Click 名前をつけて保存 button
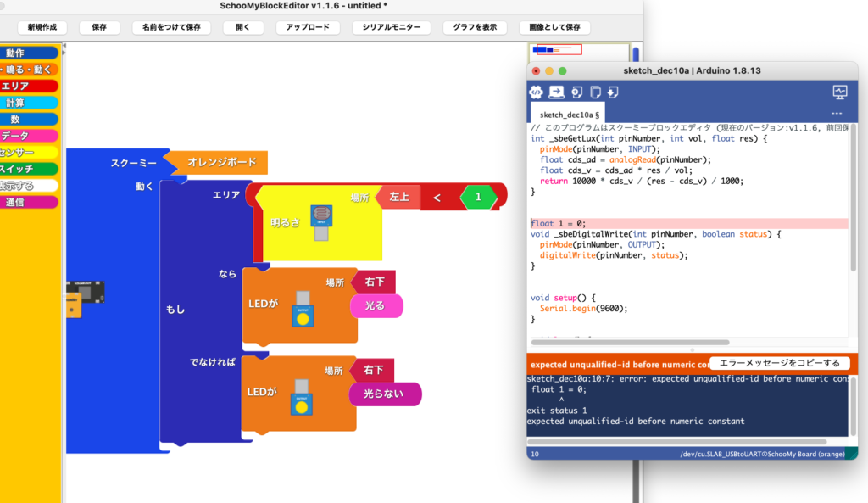 [x=171, y=27]
